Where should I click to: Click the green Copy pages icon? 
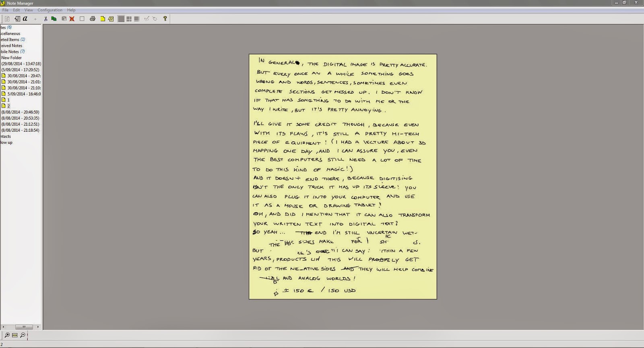point(54,19)
